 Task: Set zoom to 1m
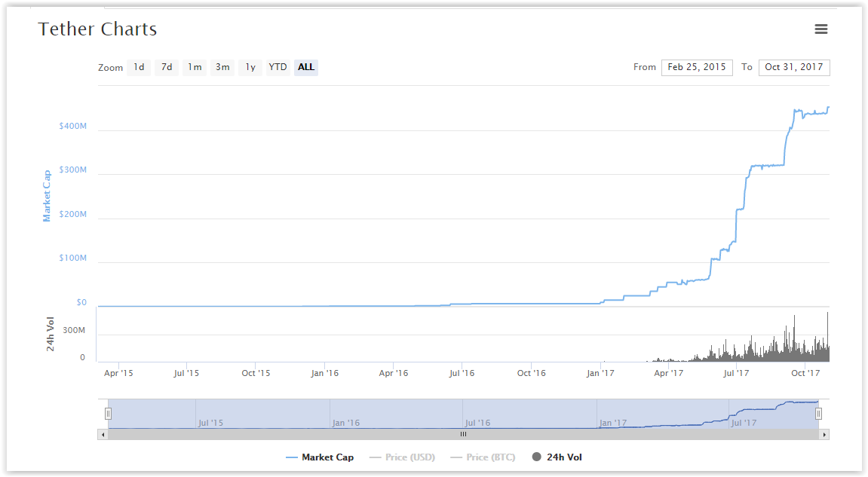195,67
